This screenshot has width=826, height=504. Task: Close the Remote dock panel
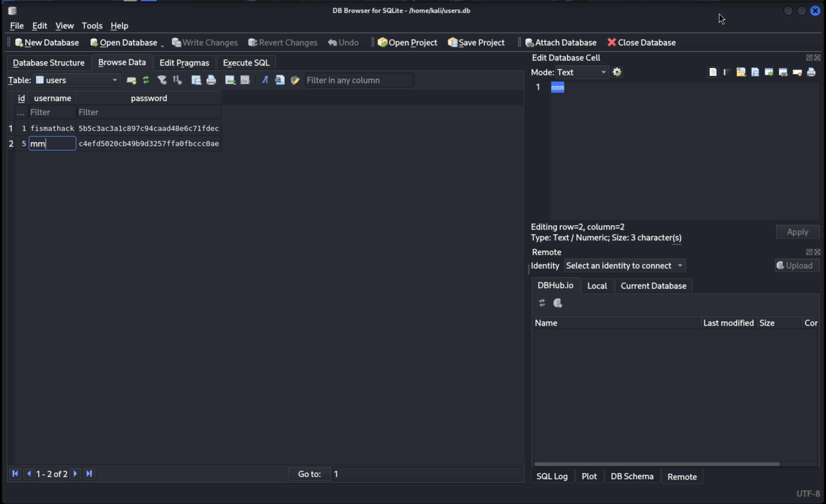tap(817, 252)
